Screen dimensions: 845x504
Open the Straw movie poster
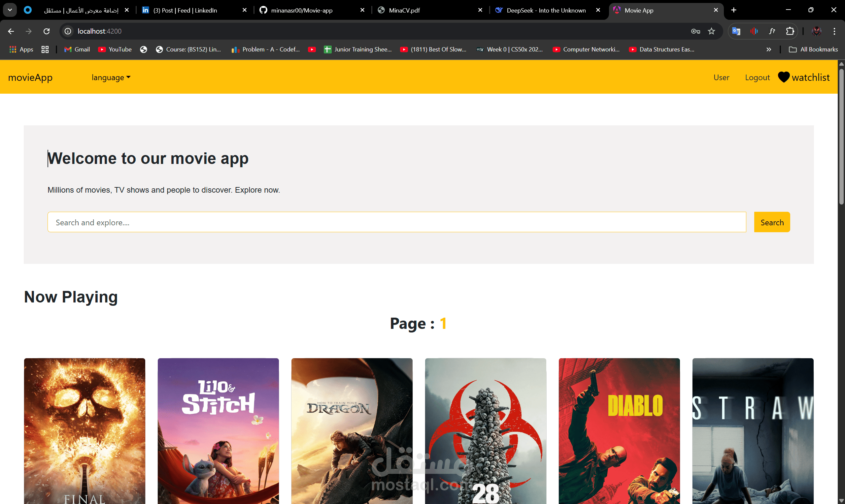(x=753, y=431)
